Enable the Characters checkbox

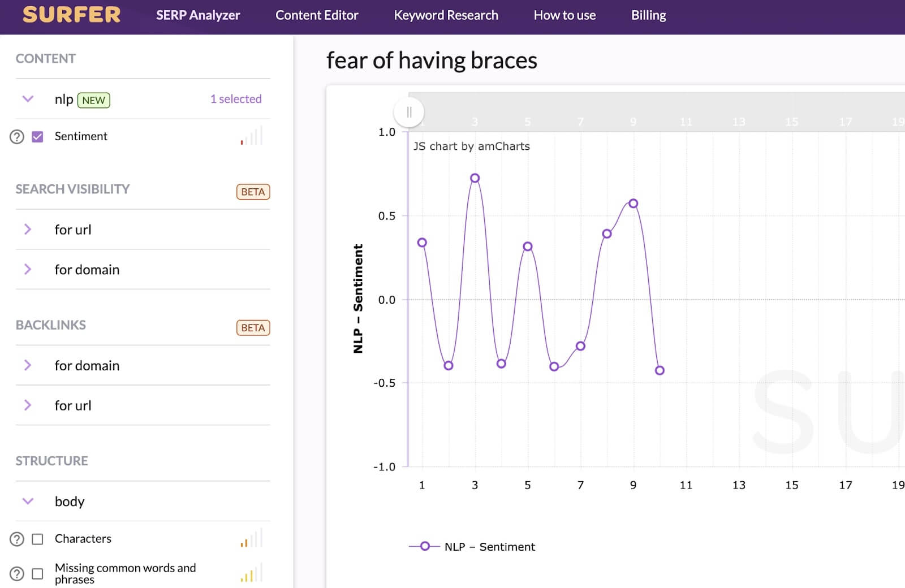(37, 539)
